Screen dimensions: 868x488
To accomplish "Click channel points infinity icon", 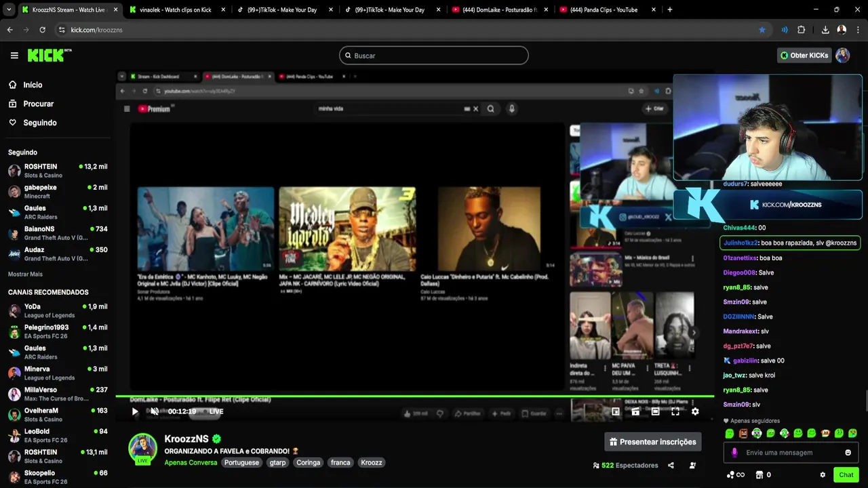I will [x=736, y=475].
